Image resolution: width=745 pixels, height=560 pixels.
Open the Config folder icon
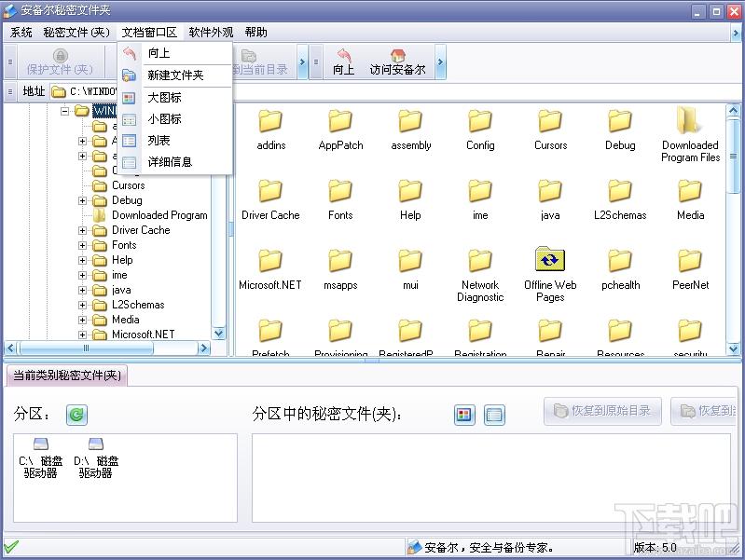pos(480,121)
